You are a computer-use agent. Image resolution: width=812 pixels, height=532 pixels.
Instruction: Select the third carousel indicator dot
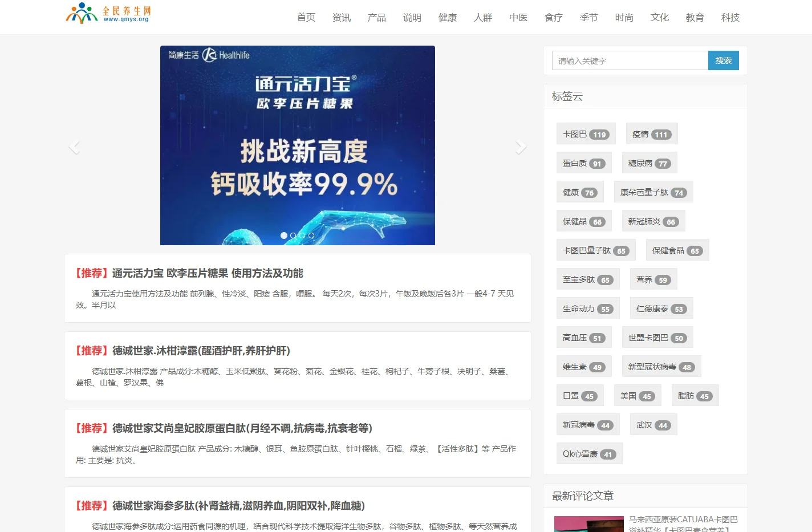tap(302, 235)
